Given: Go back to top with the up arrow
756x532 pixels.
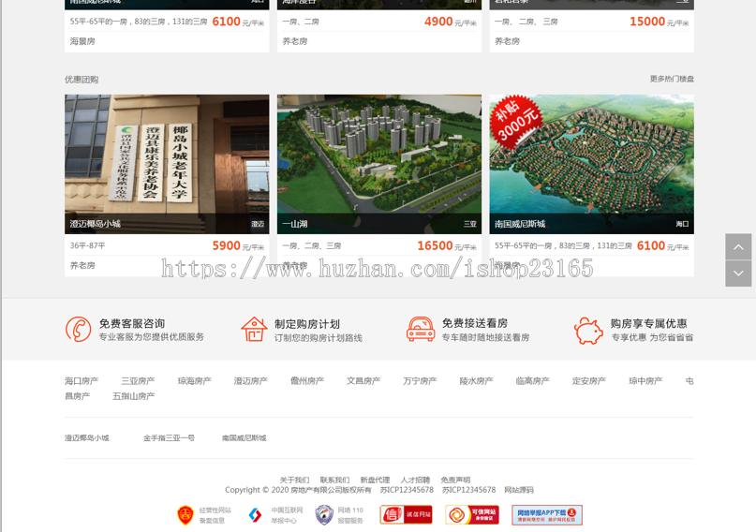Looking at the screenshot, I should point(738,246).
